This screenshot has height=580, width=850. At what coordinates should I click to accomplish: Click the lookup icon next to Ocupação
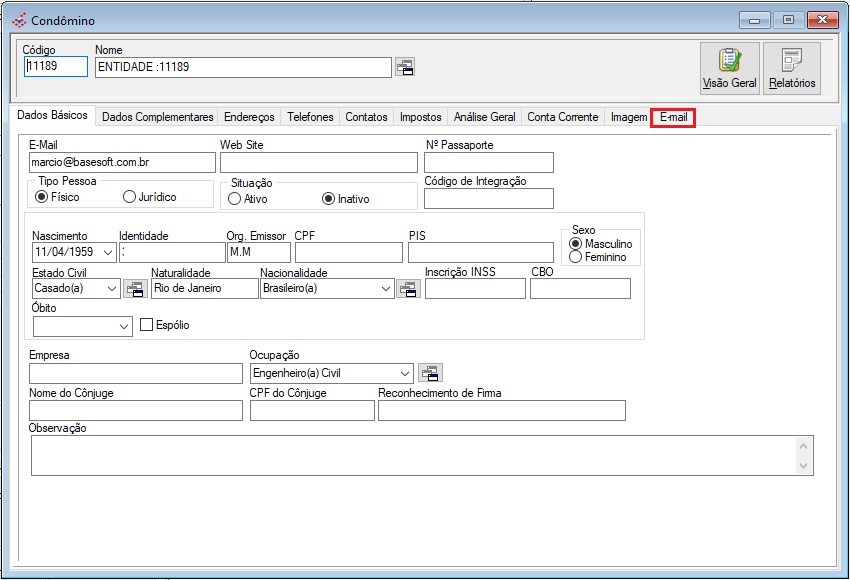point(429,373)
